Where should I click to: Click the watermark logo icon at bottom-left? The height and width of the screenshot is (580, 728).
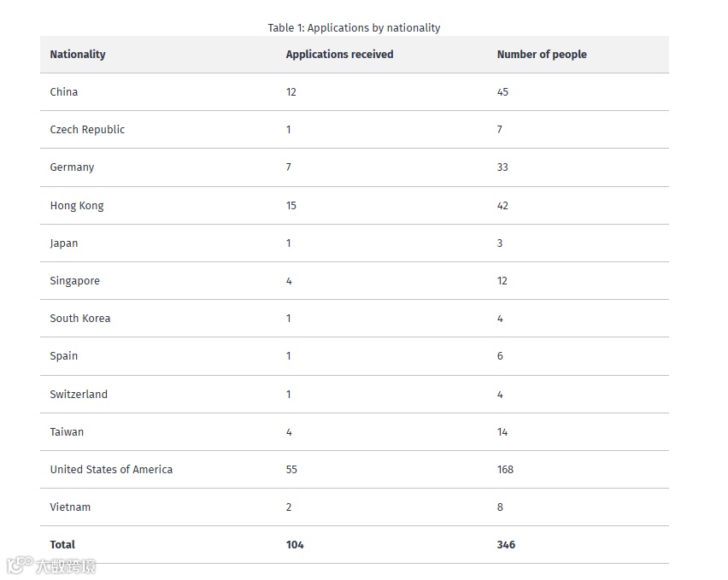[x=19, y=565]
